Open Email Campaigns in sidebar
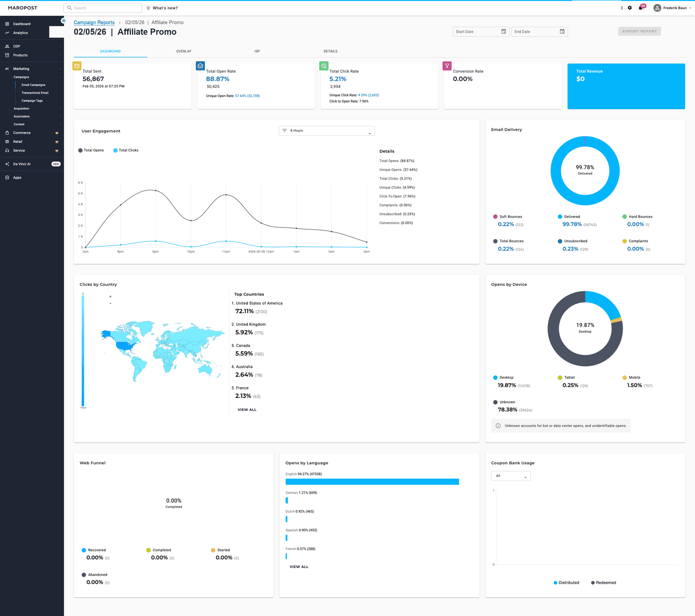This screenshot has height=616, width=695. pos(34,85)
